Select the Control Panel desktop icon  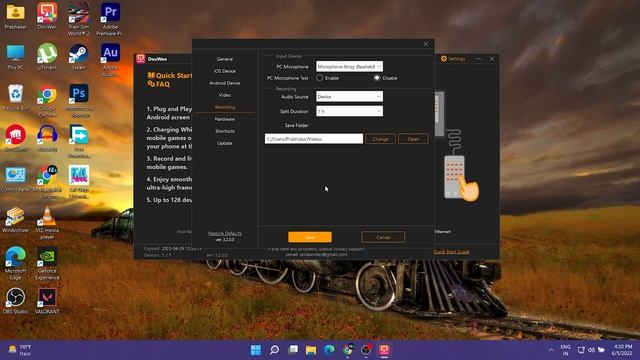[x=15, y=180]
